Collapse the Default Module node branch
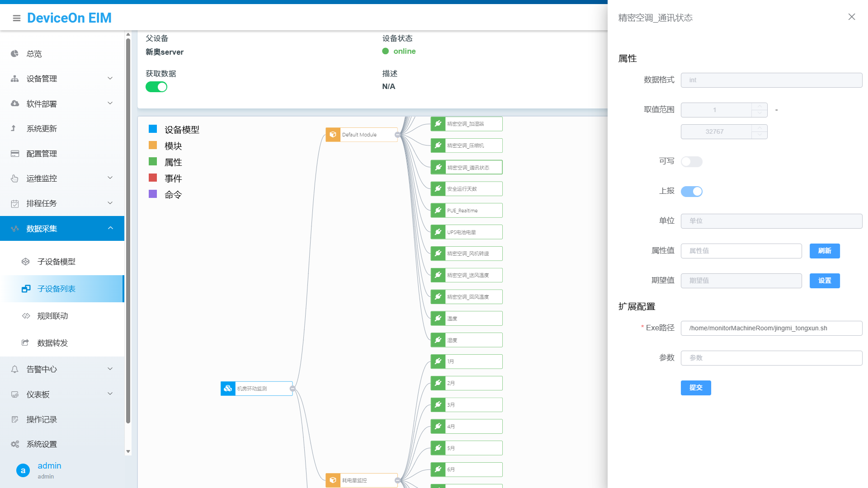This screenshot has height=488, width=868. [x=397, y=135]
